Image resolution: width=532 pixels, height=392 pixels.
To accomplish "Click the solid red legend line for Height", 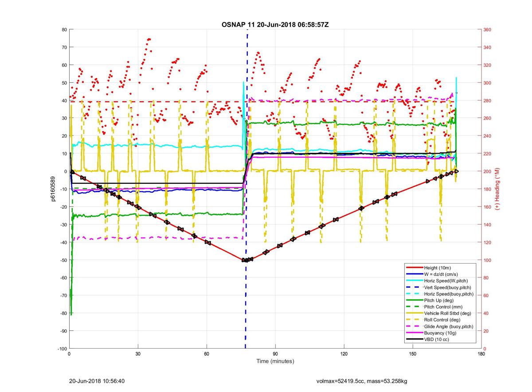I will (414, 268).
